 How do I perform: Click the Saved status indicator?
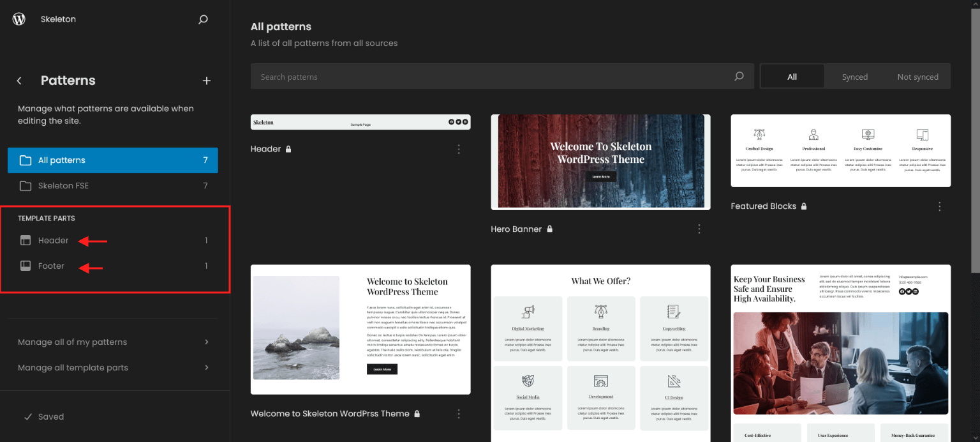pyautogui.click(x=43, y=416)
